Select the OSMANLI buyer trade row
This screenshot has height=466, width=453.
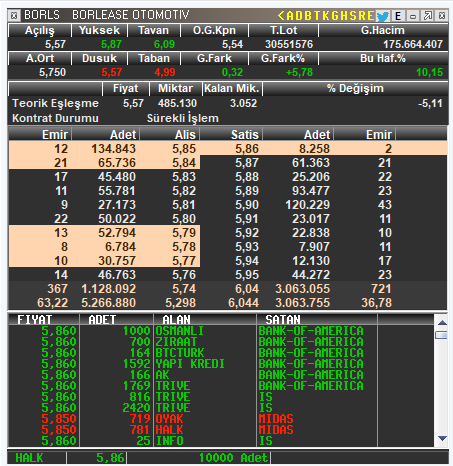click(x=221, y=331)
